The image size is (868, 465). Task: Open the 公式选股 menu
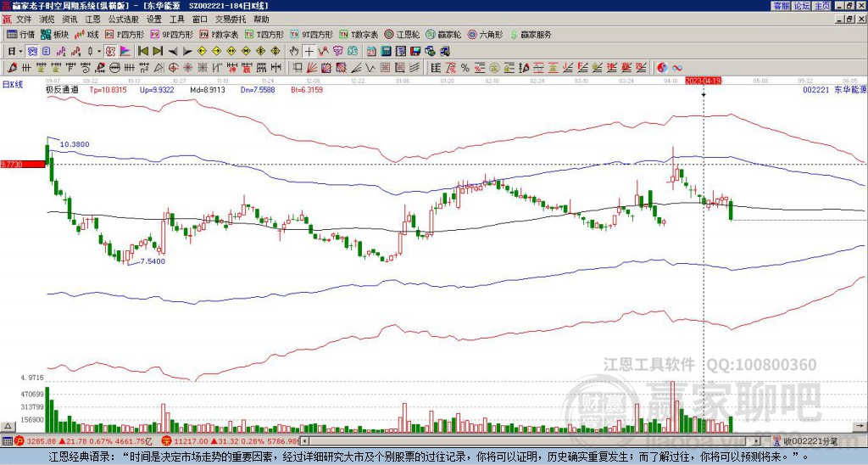coord(123,20)
